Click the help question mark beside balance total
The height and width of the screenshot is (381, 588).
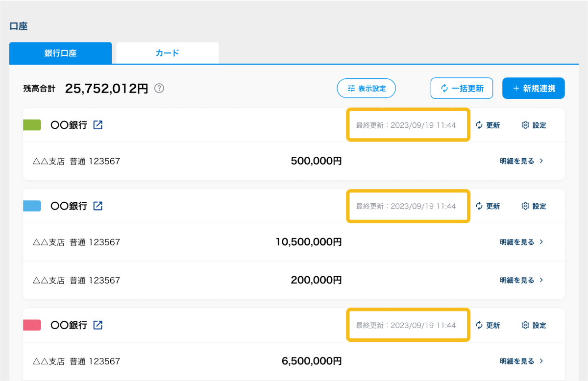pos(159,89)
